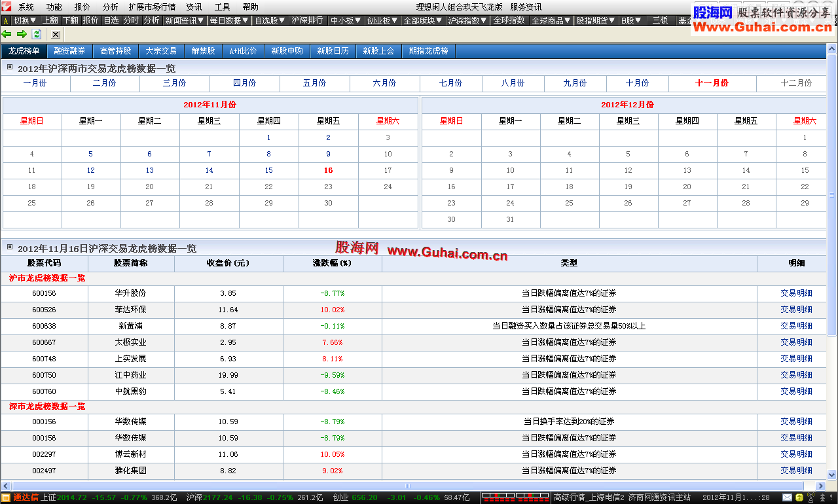Select the 十月份 month tab
This screenshot has height=504, width=838.
pyautogui.click(x=637, y=83)
